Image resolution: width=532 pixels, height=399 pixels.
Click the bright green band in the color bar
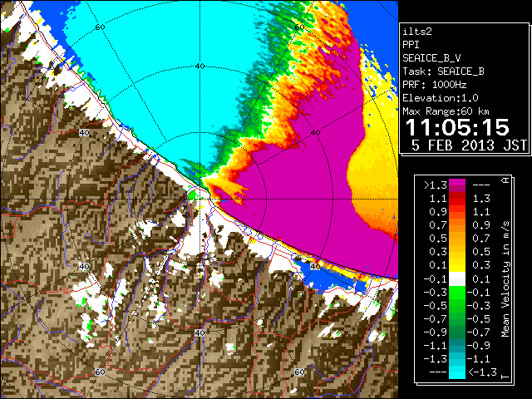click(457, 293)
